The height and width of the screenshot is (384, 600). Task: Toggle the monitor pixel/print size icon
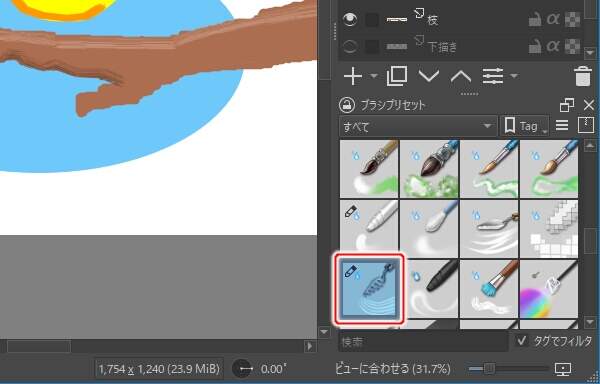[563, 369]
